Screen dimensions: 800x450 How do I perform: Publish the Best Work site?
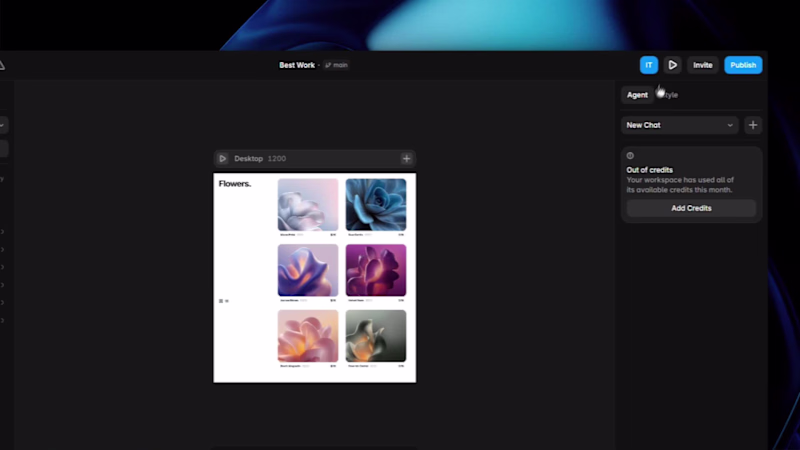pos(743,65)
